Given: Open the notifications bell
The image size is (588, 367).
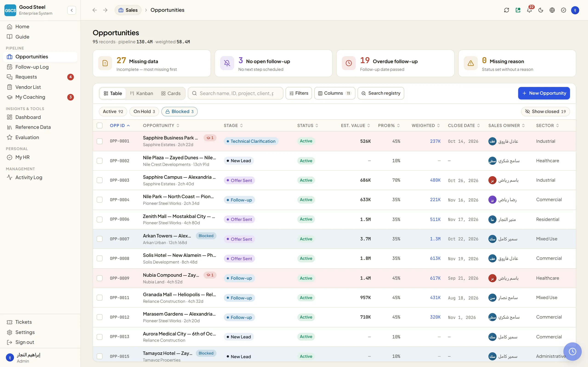Looking at the screenshot, I should click(529, 10).
